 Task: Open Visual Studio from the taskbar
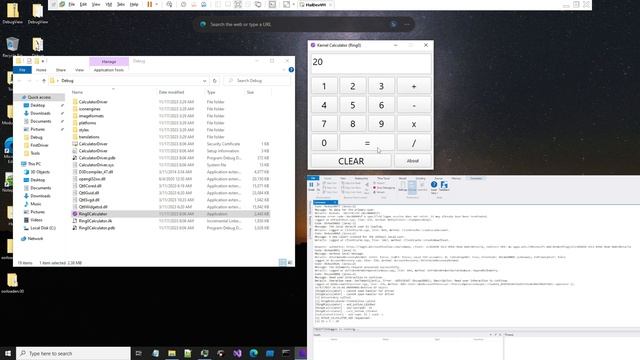click(x=237, y=353)
